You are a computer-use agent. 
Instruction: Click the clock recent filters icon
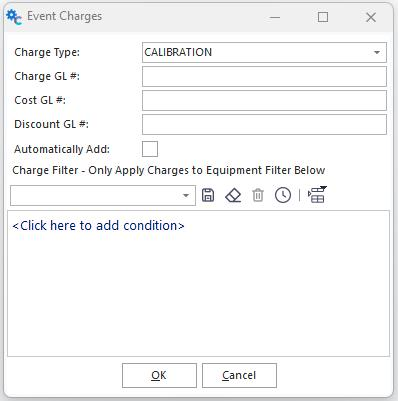point(283,195)
